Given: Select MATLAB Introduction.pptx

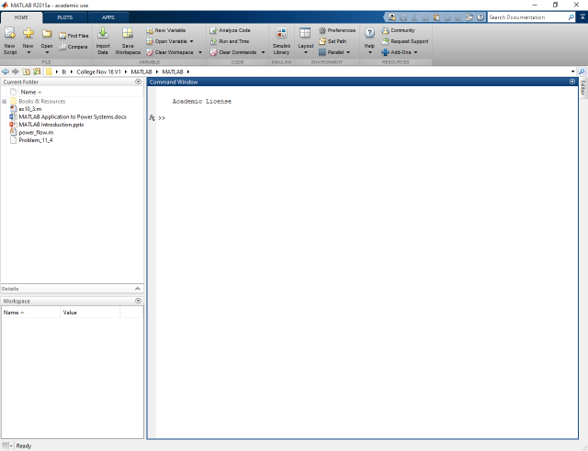Looking at the screenshot, I should point(51,125).
